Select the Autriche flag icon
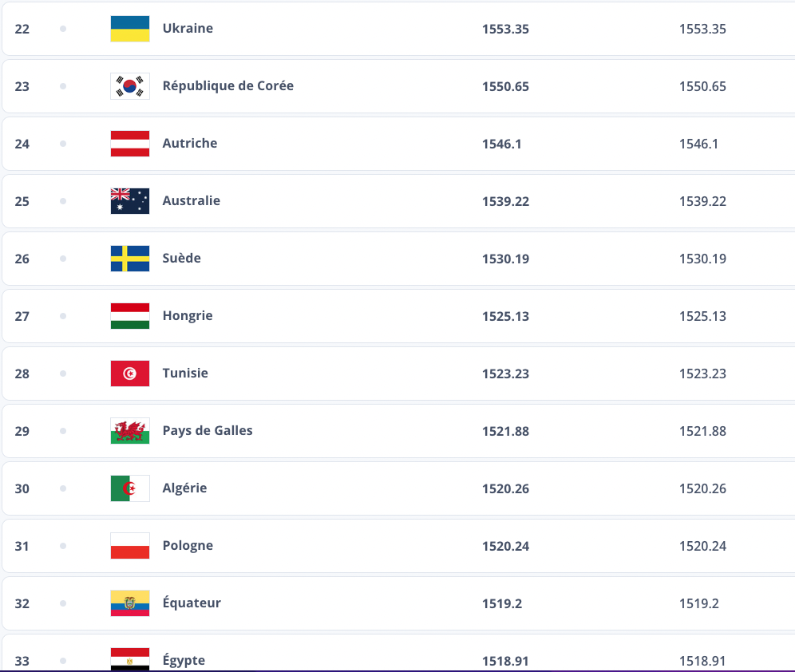795x672 pixels. click(x=130, y=144)
